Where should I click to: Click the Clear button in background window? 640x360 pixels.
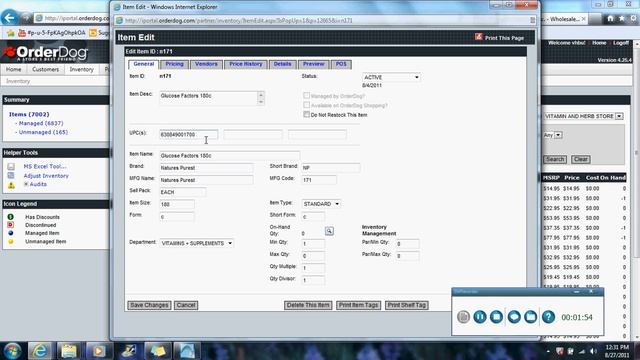tap(580, 159)
